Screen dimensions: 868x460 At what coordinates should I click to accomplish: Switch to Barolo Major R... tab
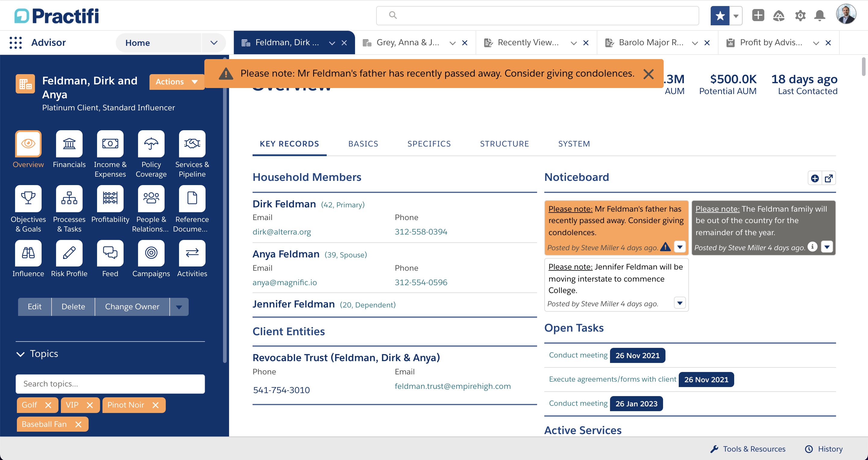[651, 43]
